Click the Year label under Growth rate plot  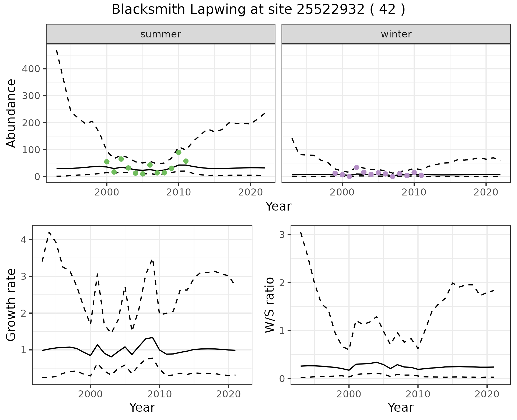click(142, 407)
